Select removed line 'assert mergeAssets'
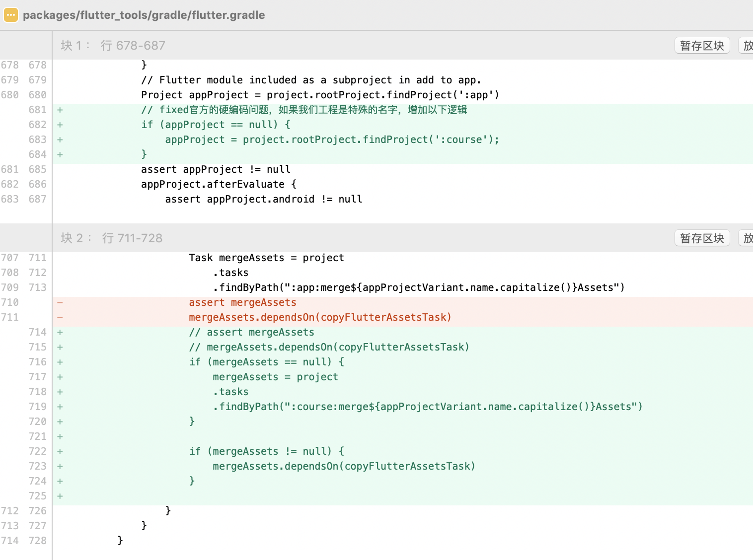This screenshot has width=753, height=560. point(242,302)
